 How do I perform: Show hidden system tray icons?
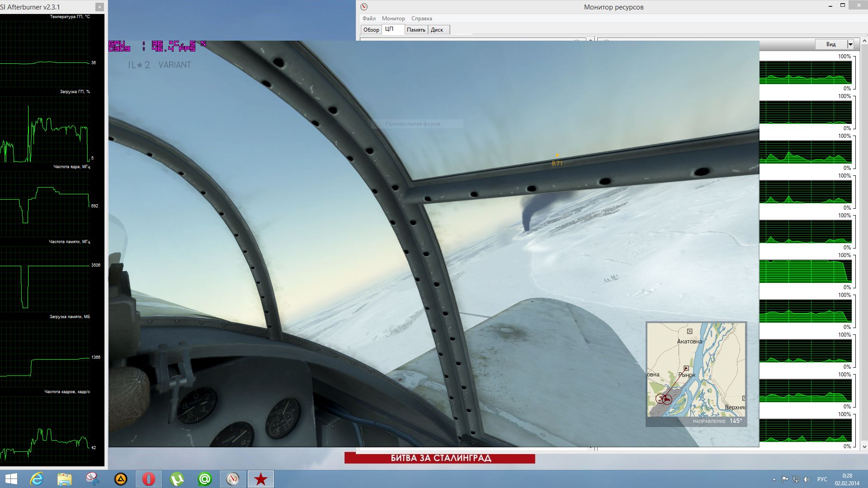click(x=774, y=479)
